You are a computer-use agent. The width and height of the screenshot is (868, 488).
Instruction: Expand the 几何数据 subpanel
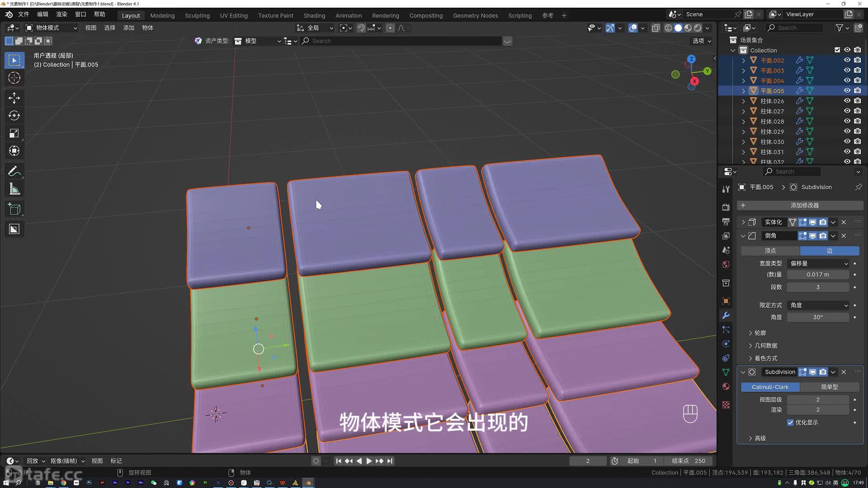763,346
